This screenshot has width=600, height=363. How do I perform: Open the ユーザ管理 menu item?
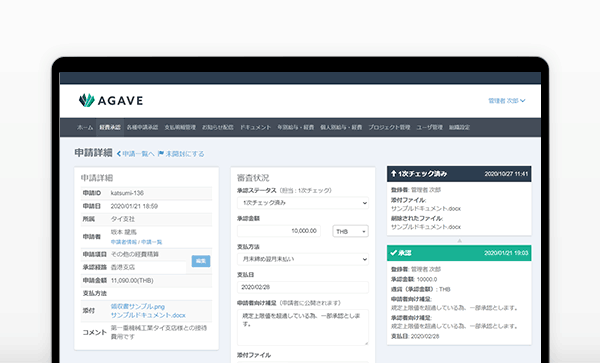point(429,127)
